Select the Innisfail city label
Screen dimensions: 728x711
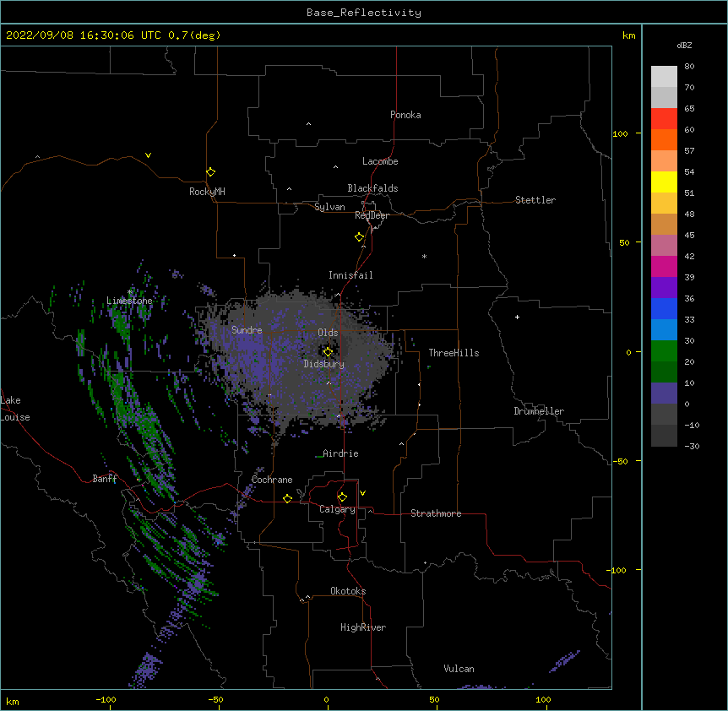click(x=350, y=275)
